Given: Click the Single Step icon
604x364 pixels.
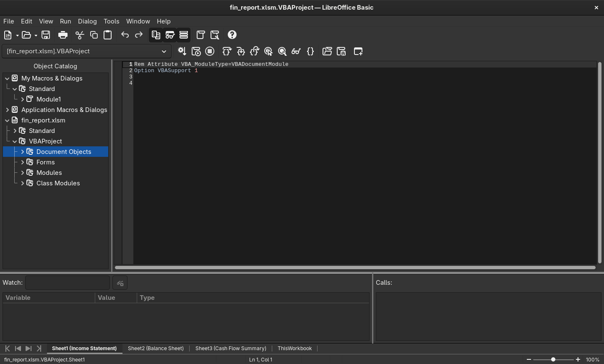Looking at the screenshot, I should 241,51.
